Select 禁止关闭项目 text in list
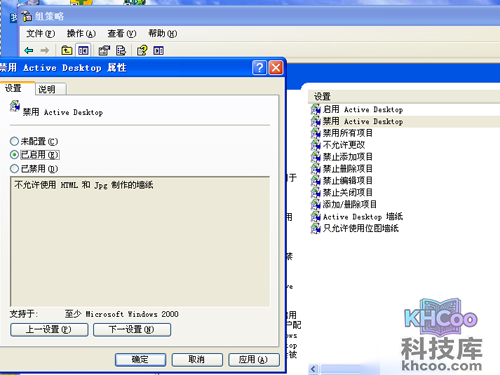This screenshot has width=500, height=375. [x=348, y=192]
